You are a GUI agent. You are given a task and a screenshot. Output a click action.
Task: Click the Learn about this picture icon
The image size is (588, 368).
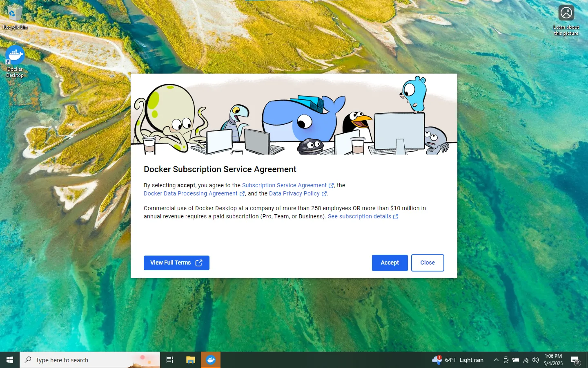[x=566, y=13]
